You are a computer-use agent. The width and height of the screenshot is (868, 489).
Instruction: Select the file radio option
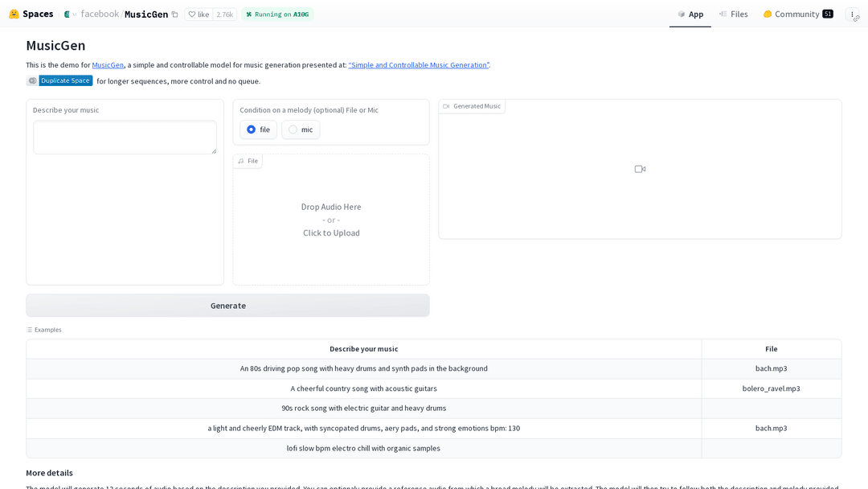[x=252, y=129]
